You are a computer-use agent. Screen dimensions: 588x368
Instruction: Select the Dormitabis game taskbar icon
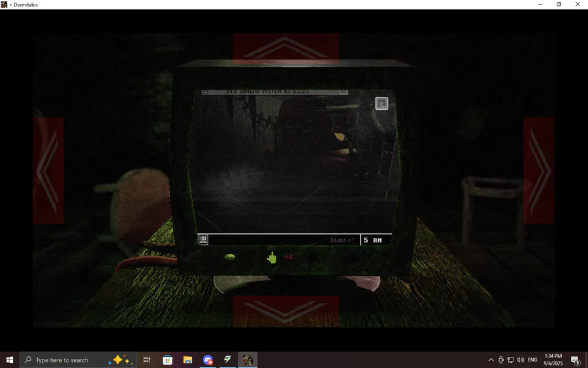pyautogui.click(x=248, y=360)
